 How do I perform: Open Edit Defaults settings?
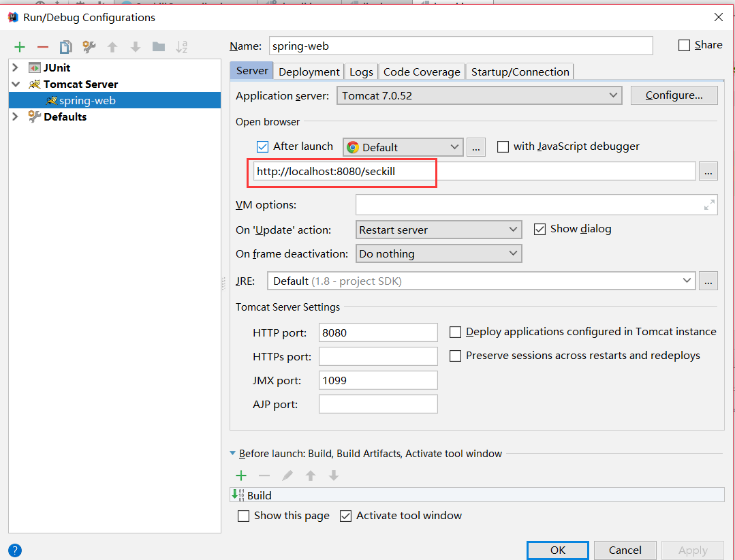[x=88, y=46]
